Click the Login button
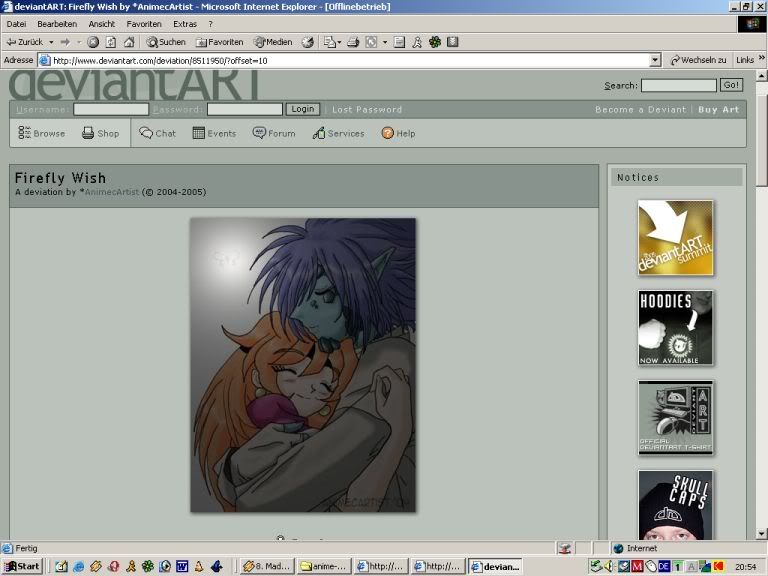Image resolution: width=768 pixels, height=576 pixels. tap(303, 109)
